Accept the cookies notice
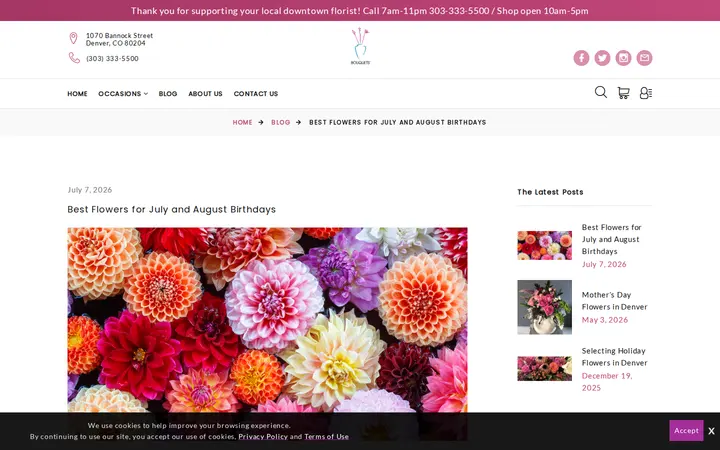Image resolution: width=720 pixels, height=450 pixels. click(x=686, y=430)
